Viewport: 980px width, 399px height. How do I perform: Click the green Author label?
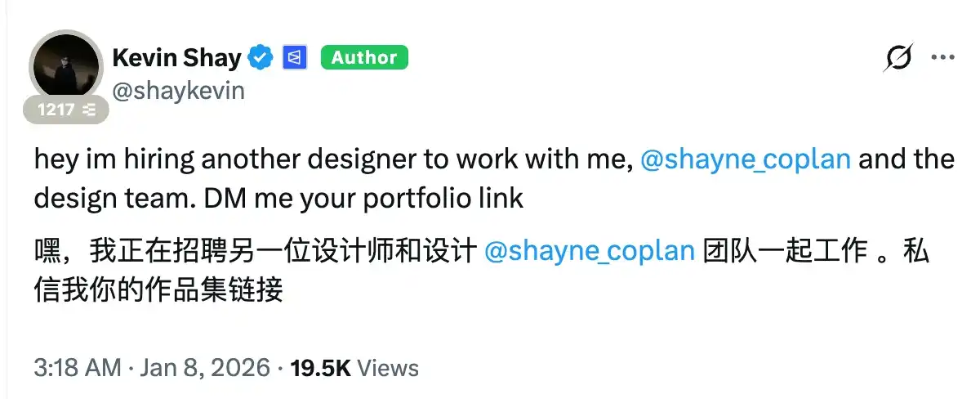pos(364,57)
